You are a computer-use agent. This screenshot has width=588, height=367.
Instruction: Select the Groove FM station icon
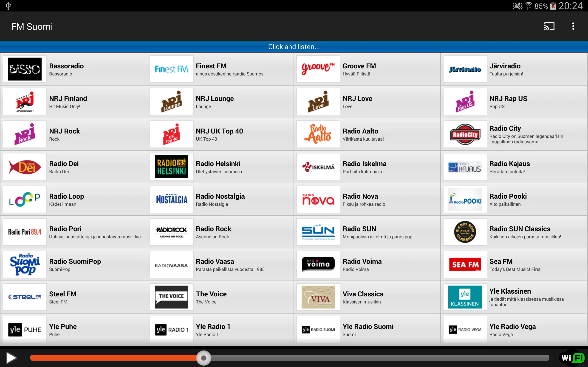coord(318,69)
